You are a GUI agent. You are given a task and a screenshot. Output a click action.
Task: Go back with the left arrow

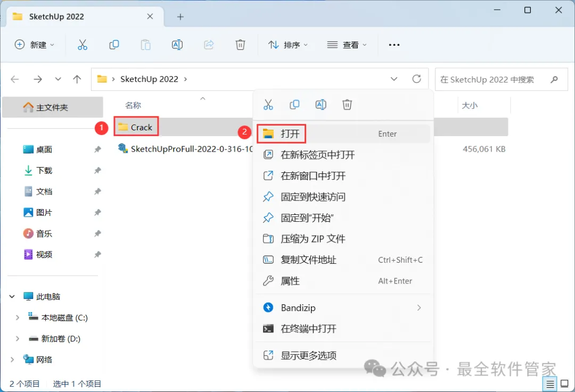pyautogui.click(x=15, y=79)
